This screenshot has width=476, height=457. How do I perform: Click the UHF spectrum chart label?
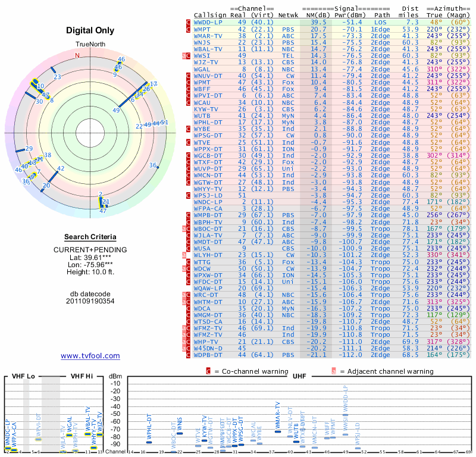pos(299,376)
